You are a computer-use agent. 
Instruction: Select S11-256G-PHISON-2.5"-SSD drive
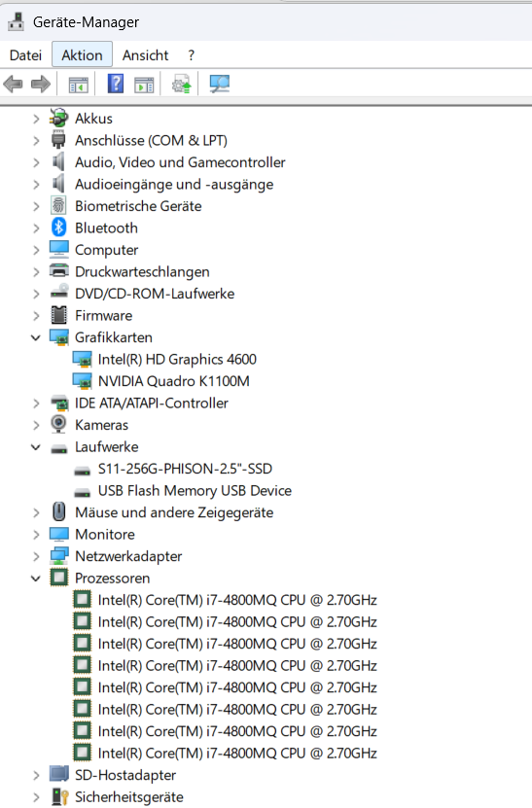(185, 469)
